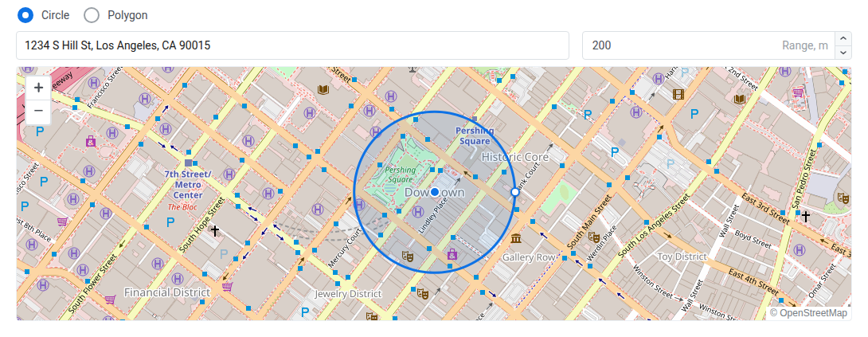Click the church cross beside South Hope Street
Image resolution: width=868 pixels, height=337 pixels.
[x=215, y=230]
